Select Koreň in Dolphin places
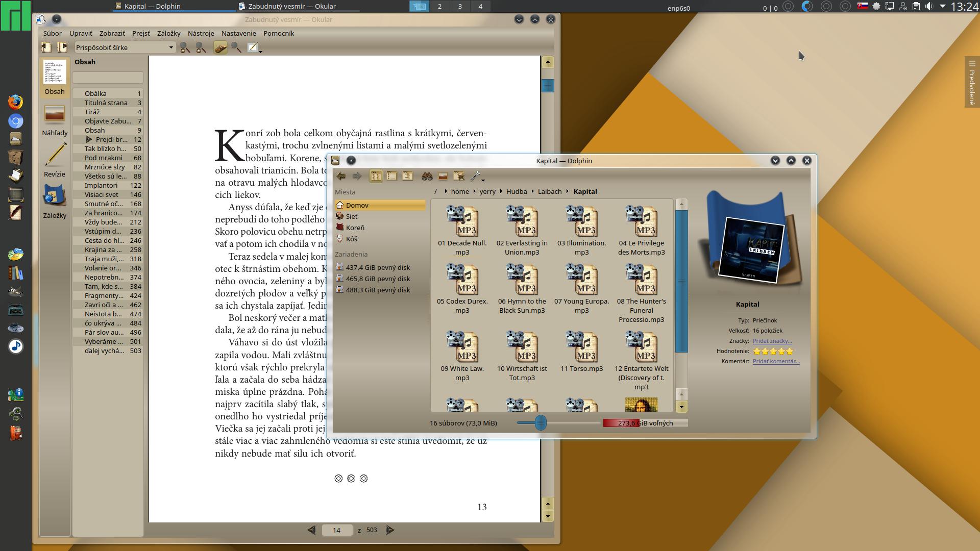This screenshot has width=980, height=551. [380, 228]
